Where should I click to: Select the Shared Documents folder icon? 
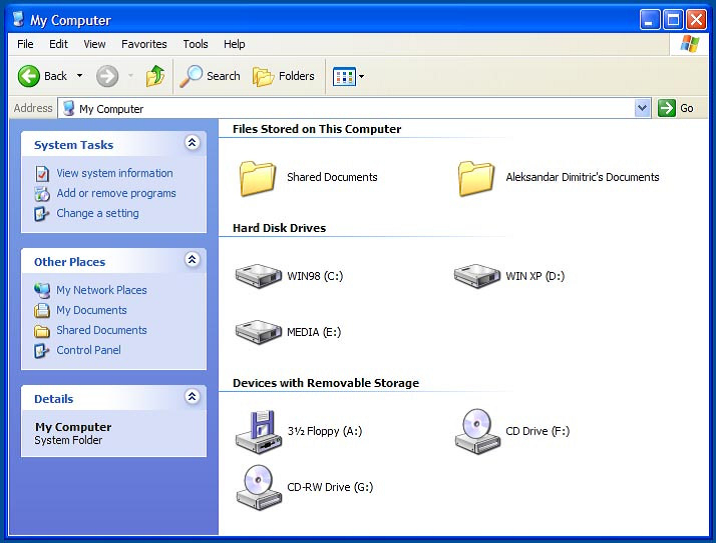(258, 179)
